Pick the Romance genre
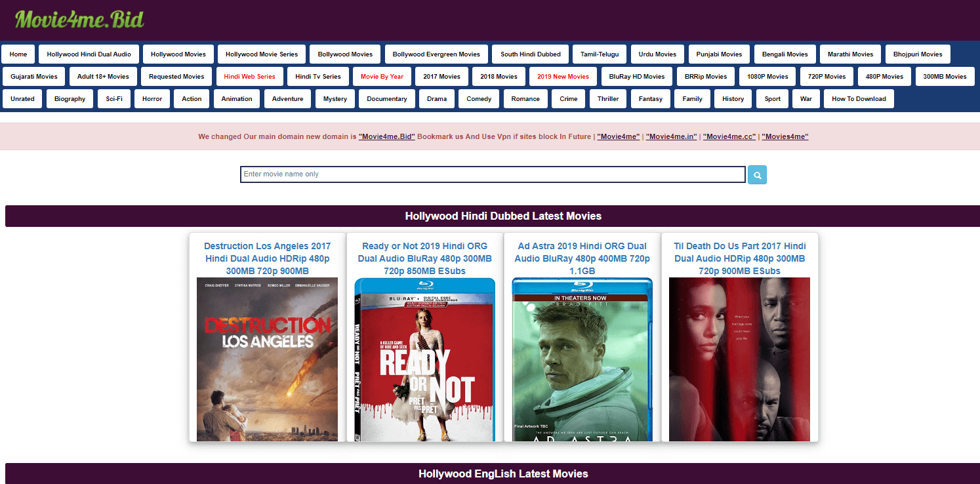Image resolution: width=980 pixels, height=484 pixels. pos(525,99)
